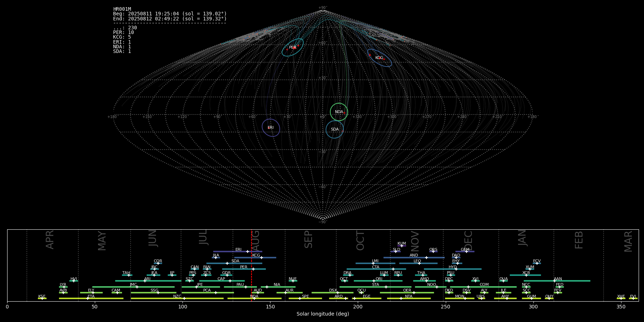
Task: Click the DRA shower marker in timeline
Action: pyautogui.click(x=350, y=275)
